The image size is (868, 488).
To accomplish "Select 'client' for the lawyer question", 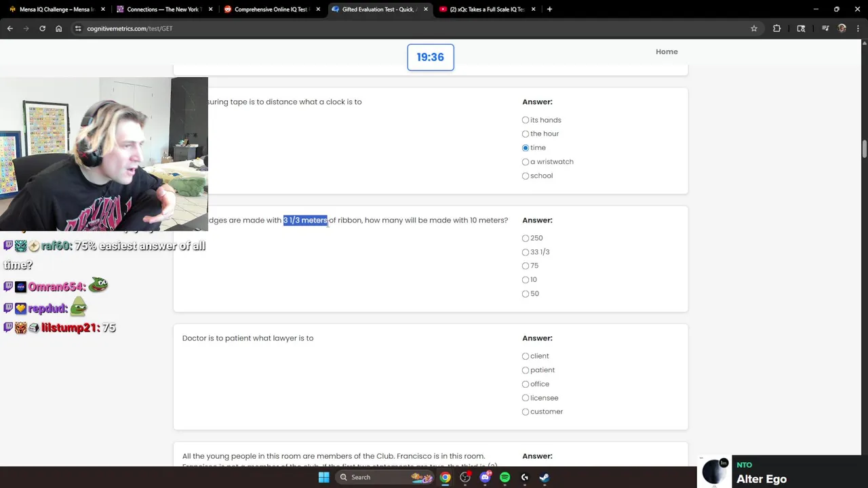I will pos(526,356).
